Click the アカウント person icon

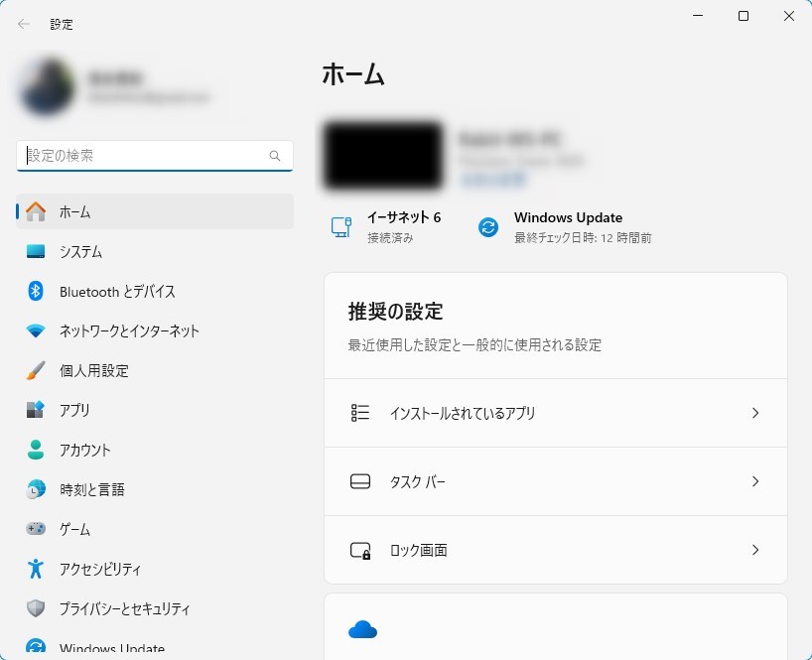tap(36, 450)
